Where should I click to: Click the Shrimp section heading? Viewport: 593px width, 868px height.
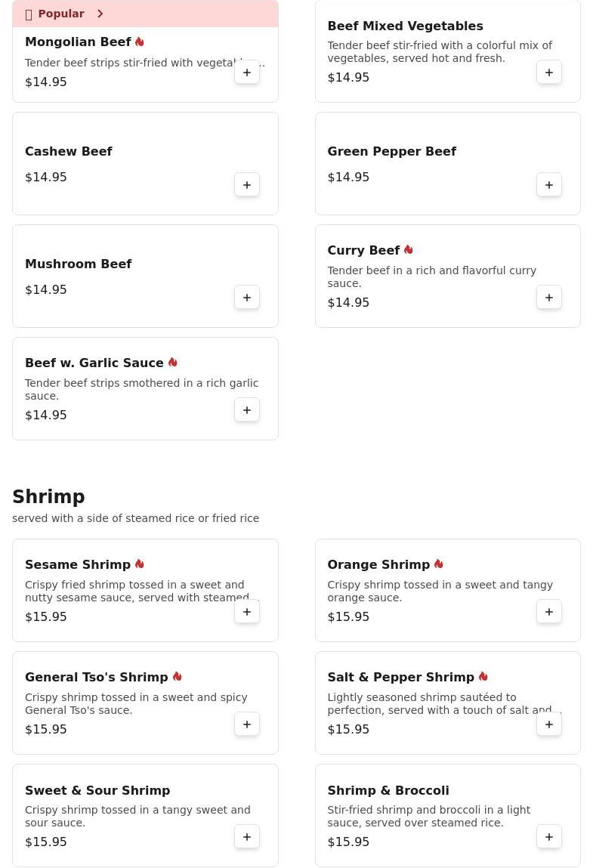[x=48, y=497]
